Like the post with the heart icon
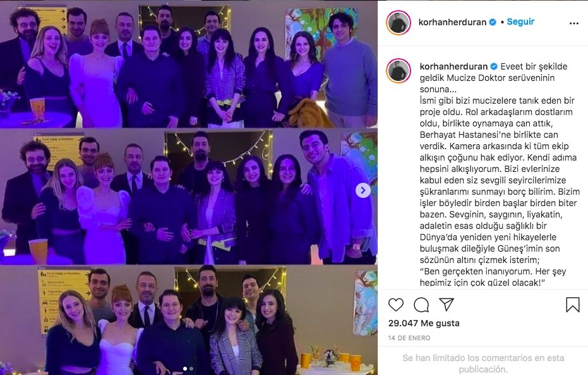588x375 pixels. 395,304
